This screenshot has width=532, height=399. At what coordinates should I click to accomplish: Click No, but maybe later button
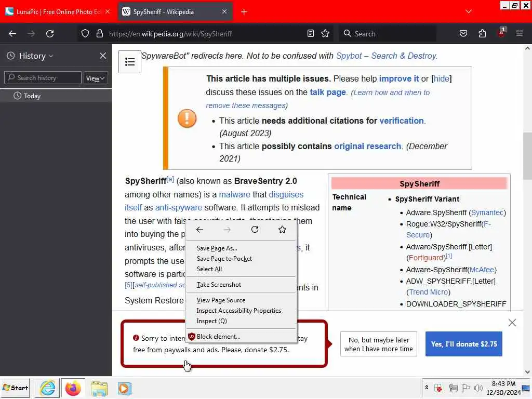379,344
